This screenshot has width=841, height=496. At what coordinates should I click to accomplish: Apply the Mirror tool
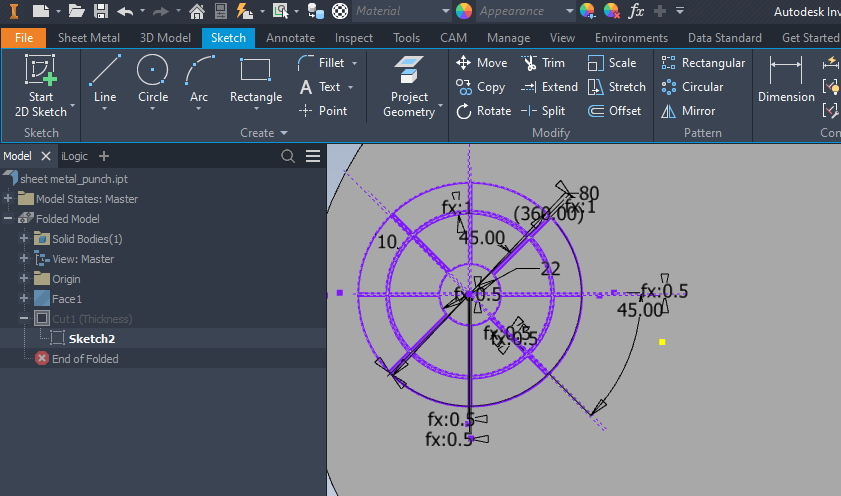pos(688,111)
